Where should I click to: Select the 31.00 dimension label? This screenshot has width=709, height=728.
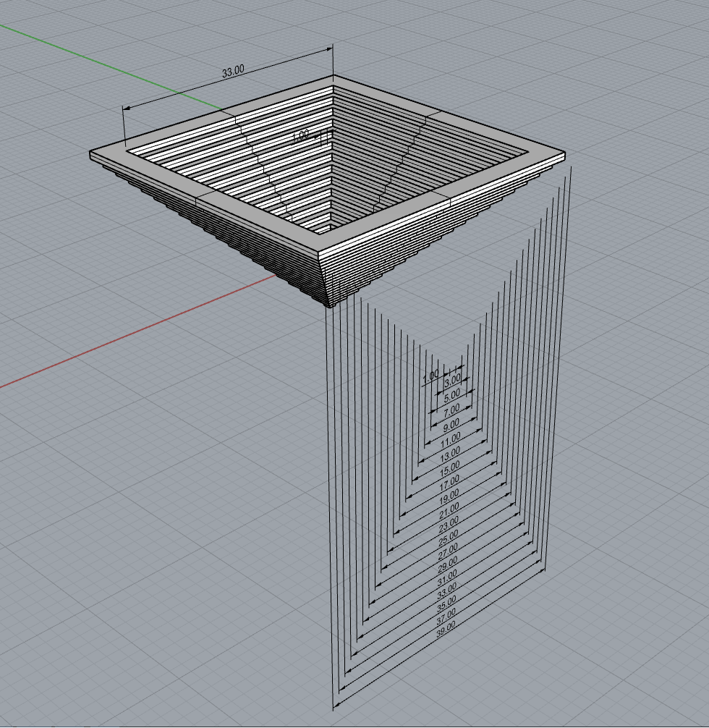point(447,576)
